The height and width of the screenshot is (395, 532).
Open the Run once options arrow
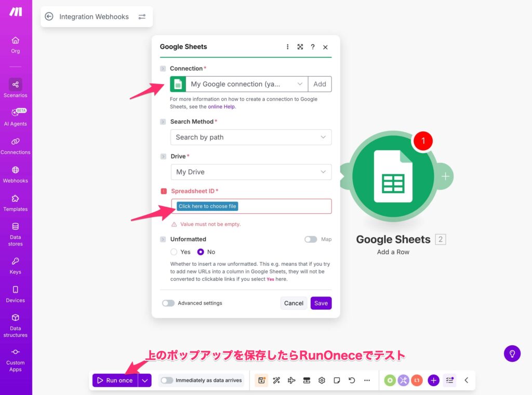click(x=145, y=380)
